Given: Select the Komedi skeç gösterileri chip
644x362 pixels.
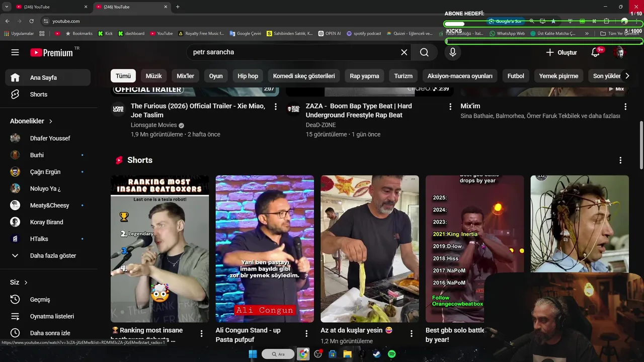Looking at the screenshot, I should pyautogui.click(x=304, y=76).
